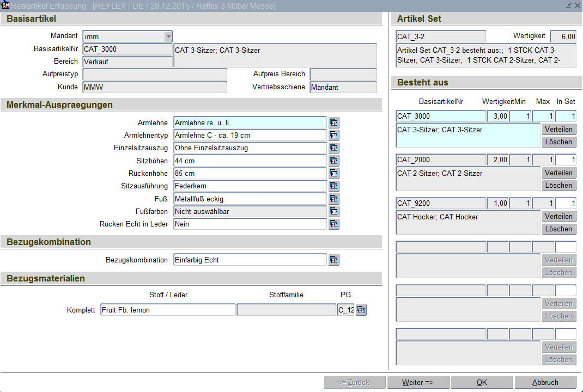Open lookup icon beside PG field
Viewport: 583px width, 392px height.
(x=361, y=310)
